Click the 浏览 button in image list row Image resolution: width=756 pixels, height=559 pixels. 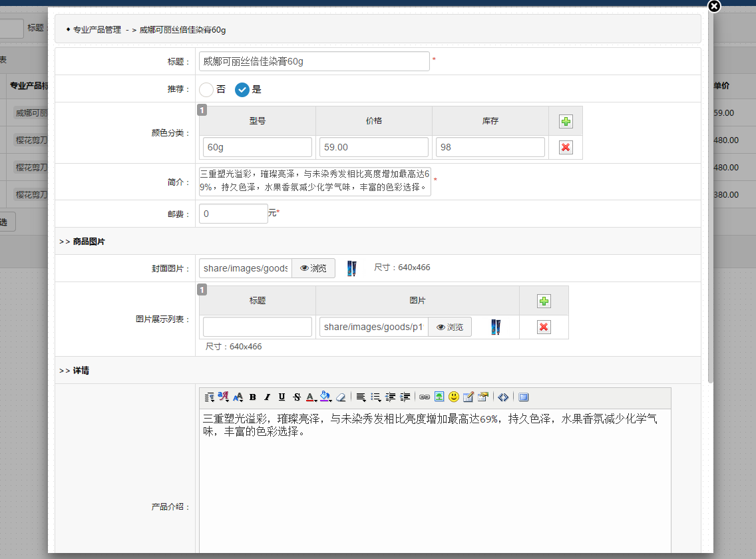(450, 327)
